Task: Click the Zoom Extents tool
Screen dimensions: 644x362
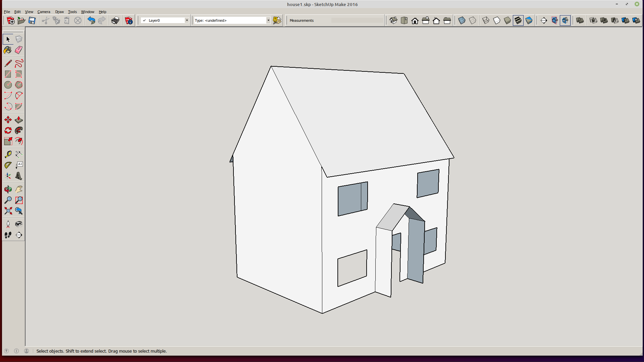Action: click(8, 211)
